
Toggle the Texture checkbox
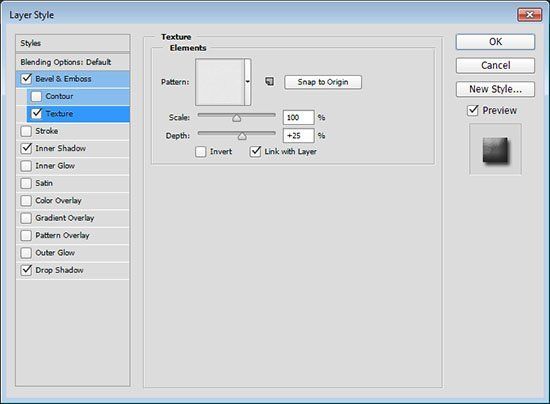point(36,113)
